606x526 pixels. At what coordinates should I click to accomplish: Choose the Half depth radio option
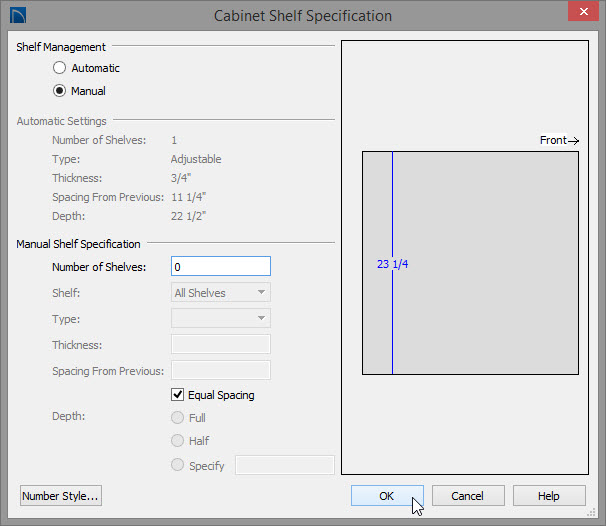click(x=177, y=440)
